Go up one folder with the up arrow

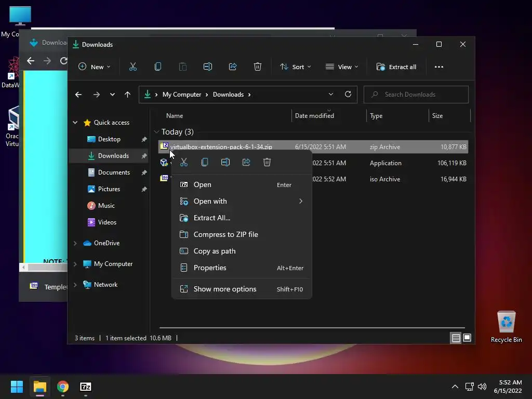tap(128, 95)
